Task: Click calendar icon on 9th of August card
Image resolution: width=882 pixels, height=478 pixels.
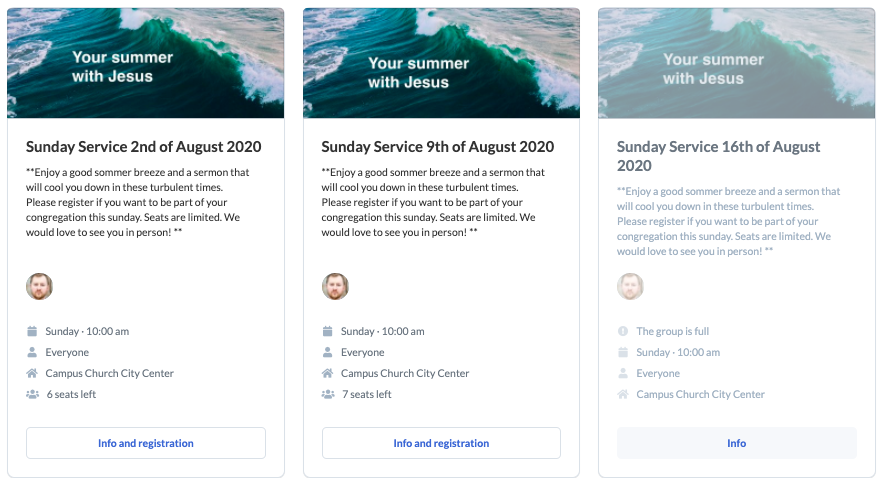Action: click(x=327, y=331)
